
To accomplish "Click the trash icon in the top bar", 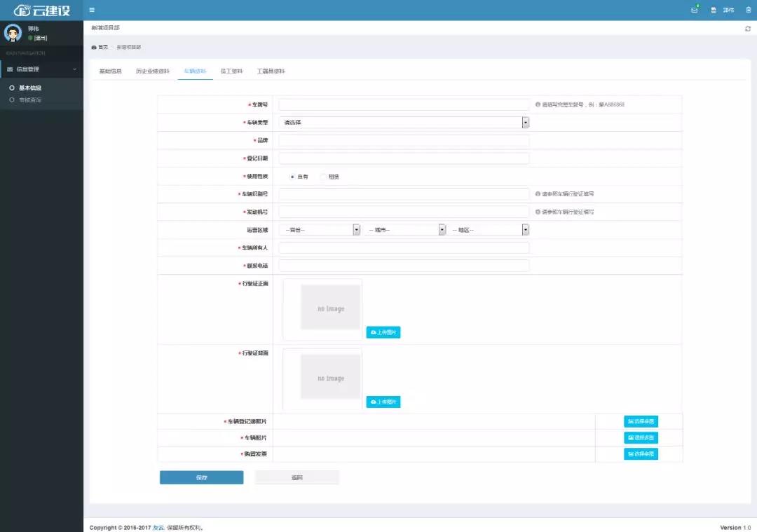I will (748, 10).
